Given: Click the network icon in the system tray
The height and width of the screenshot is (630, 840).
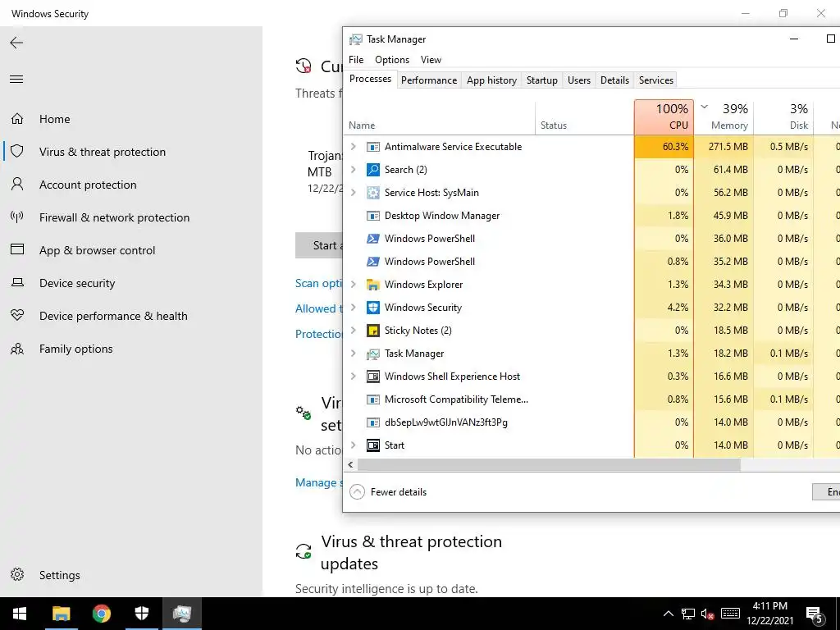Looking at the screenshot, I should (x=688, y=614).
